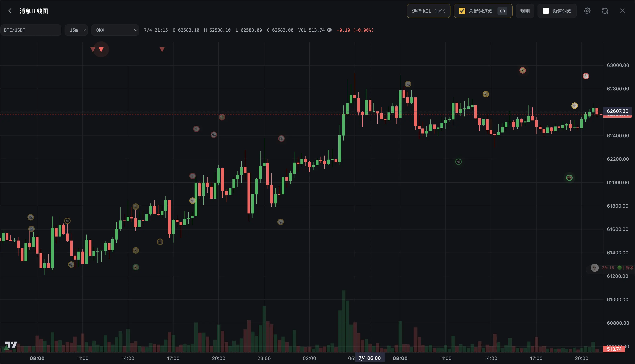635x364 pixels.
Task: Open the 15m interval dropdown
Action: pos(76,30)
